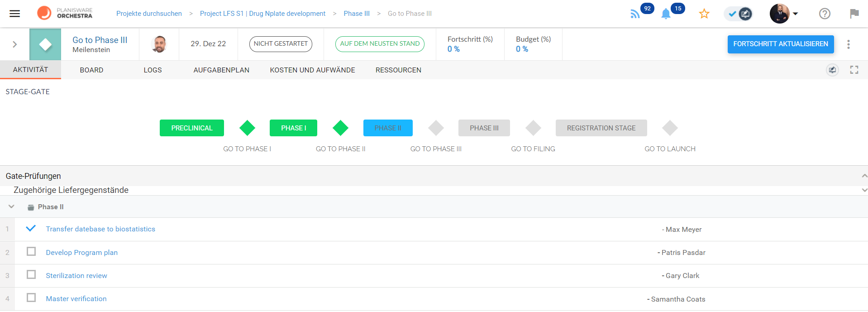
Task: Open the Kosten und Aufwände tab
Action: tap(312, 70)
